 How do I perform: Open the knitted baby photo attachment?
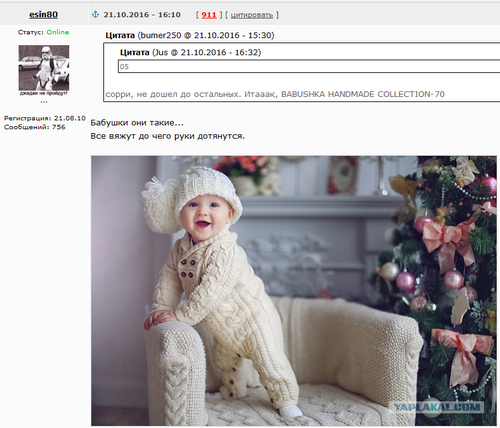point(294,291)
